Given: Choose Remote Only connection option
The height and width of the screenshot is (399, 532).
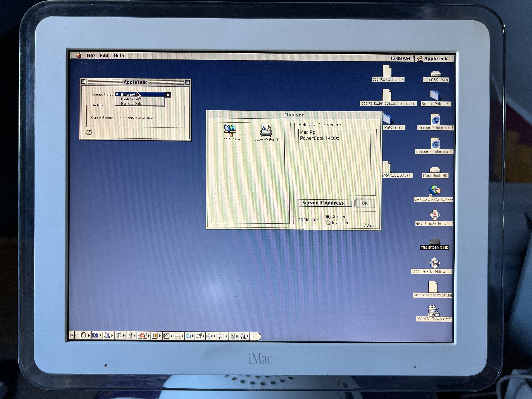Looking at the screenshot, I should point(131,104).
